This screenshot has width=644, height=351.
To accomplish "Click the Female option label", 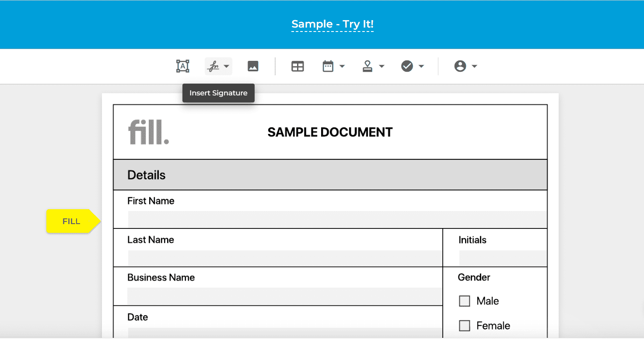I will [x=493, y=326].
